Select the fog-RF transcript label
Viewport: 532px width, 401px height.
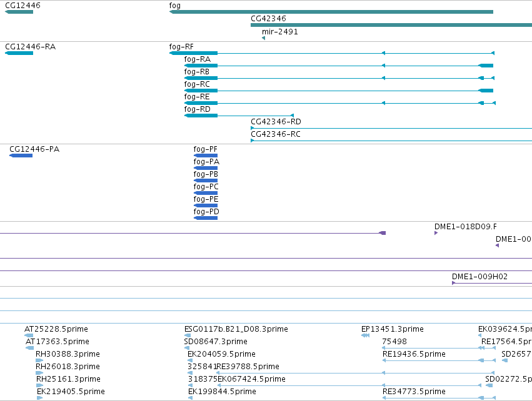click(181, 47)
